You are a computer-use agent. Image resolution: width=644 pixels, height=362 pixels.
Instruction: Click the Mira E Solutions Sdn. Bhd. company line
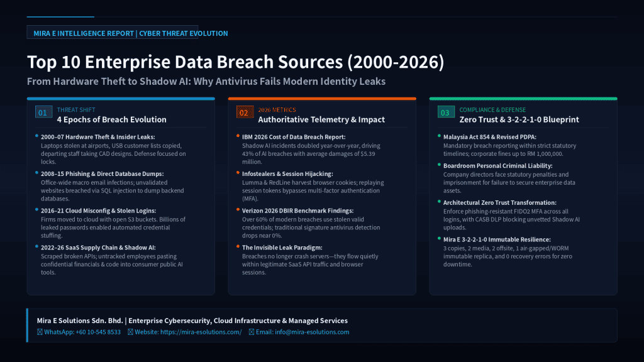click(x=192, y=321)
